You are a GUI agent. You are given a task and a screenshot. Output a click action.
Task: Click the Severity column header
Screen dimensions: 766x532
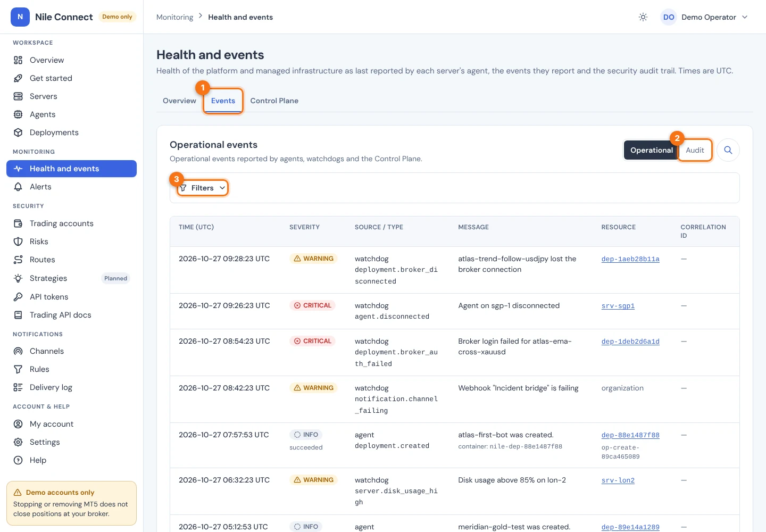pos(304,227)
